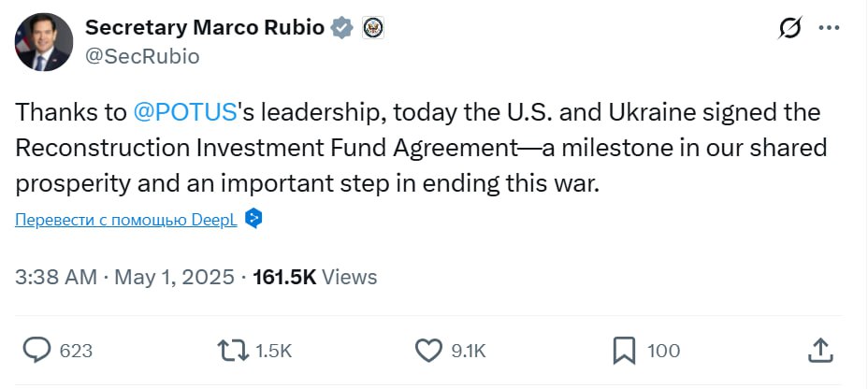Click the 3:38 AM · May 1, 2025 timestamp
Viewport: 868px width, 389px height.
(x=125, y=277)
